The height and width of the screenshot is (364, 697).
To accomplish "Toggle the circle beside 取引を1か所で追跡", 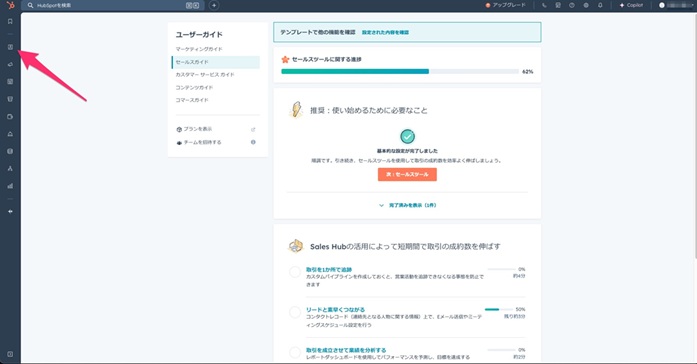I will [295, 272].
